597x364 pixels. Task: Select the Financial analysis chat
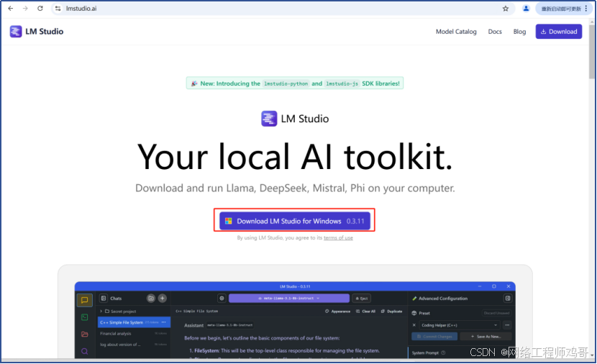click(x=134, y=333)
